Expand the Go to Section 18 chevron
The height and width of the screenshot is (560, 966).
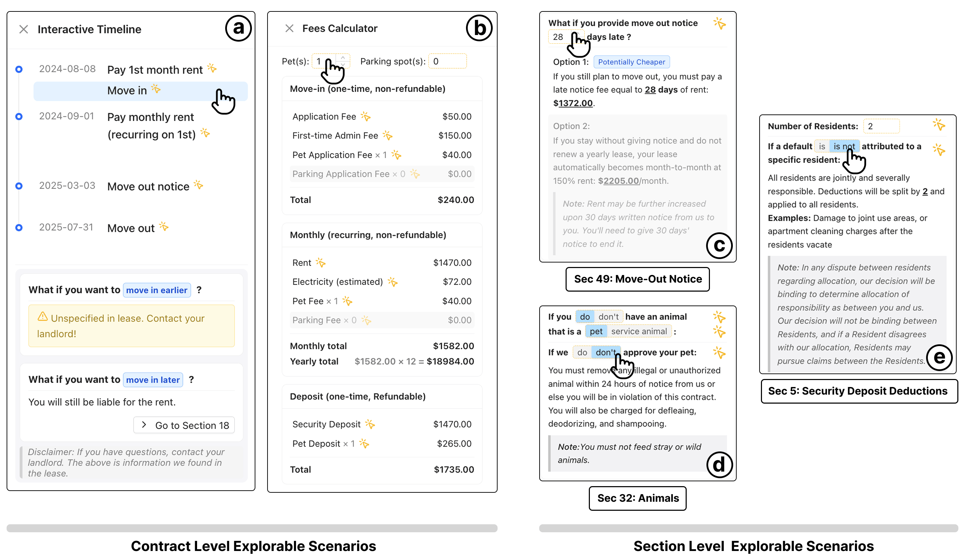pyautogui.click(x=144, y=425)
